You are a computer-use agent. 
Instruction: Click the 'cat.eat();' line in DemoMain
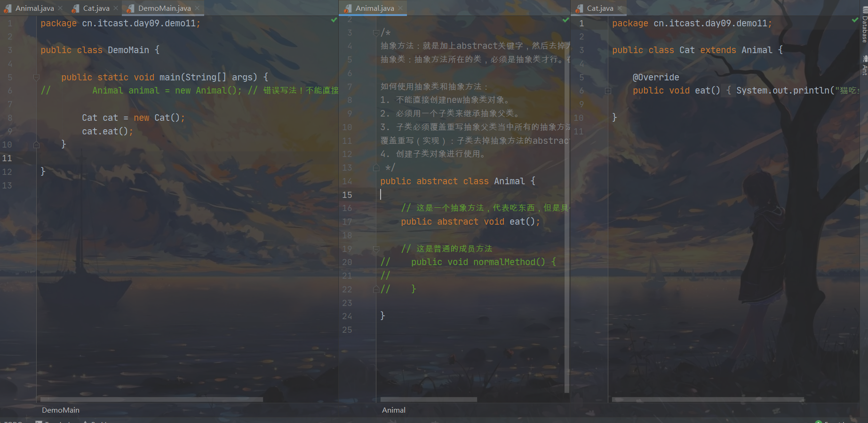tap(107, 131)
